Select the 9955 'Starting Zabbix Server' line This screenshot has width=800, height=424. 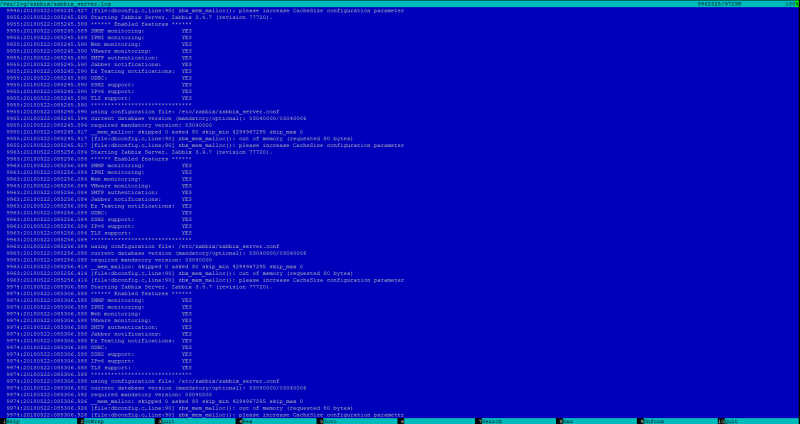point(140,17)
